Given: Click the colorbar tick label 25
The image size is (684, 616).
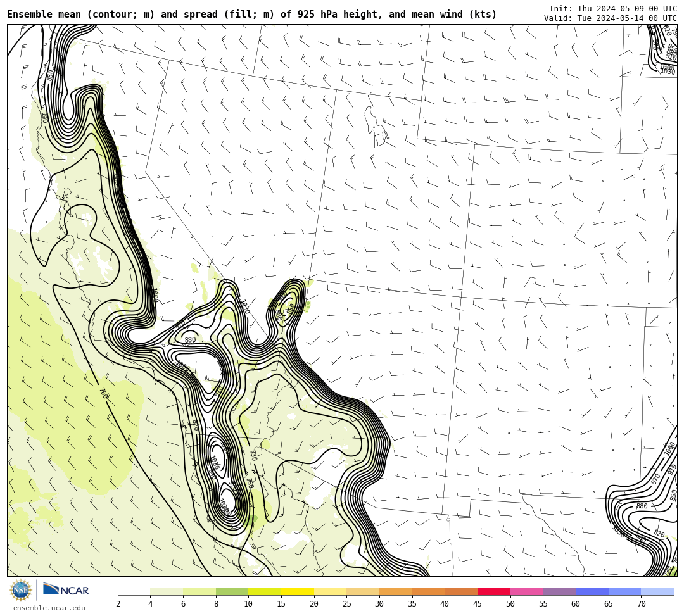Looking at the screenshot, I should click(x=347, y=604).
